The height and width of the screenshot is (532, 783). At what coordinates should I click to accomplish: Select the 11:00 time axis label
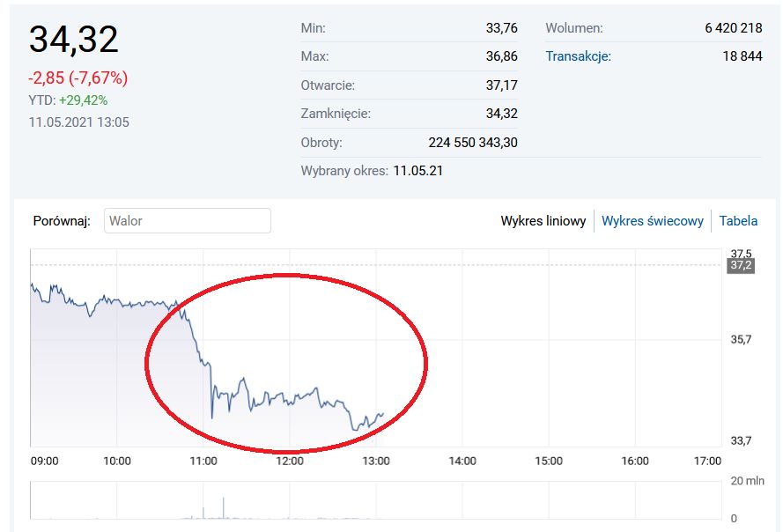coord(203,461)
